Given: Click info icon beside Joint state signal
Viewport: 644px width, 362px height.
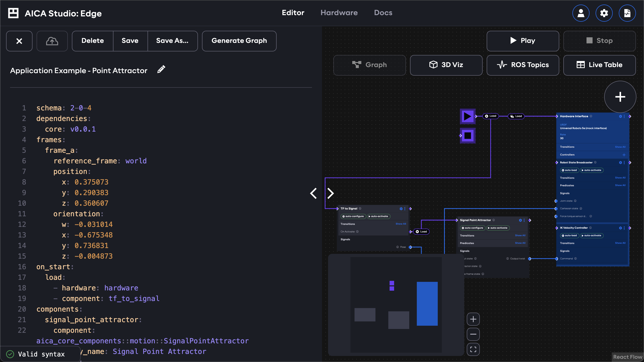Looking at the screenshot, I should (575, 201).
